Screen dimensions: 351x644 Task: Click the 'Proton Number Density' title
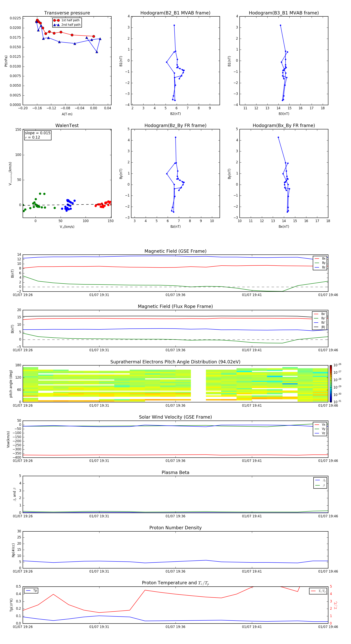tap(175, 528)
